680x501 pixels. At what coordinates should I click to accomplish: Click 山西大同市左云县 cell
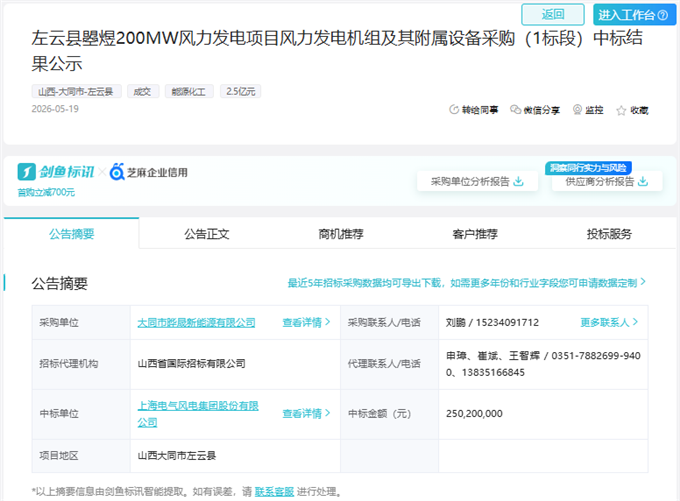(177, 455)
